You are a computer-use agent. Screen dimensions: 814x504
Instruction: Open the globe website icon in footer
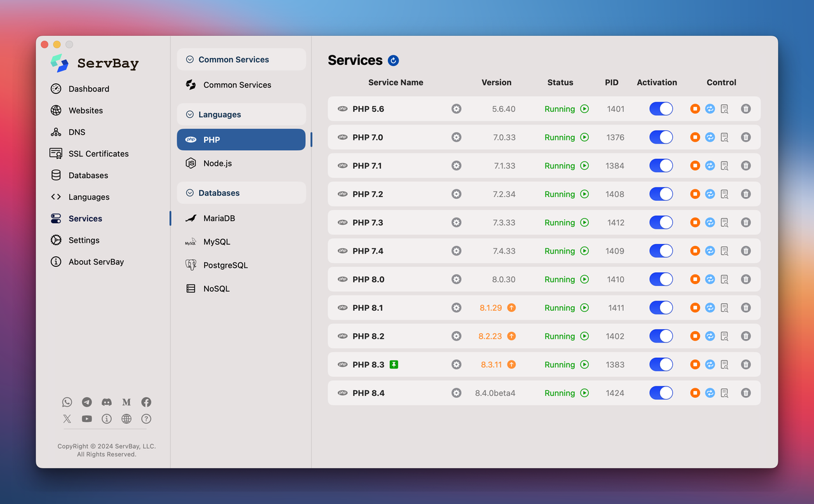point(127,419)
